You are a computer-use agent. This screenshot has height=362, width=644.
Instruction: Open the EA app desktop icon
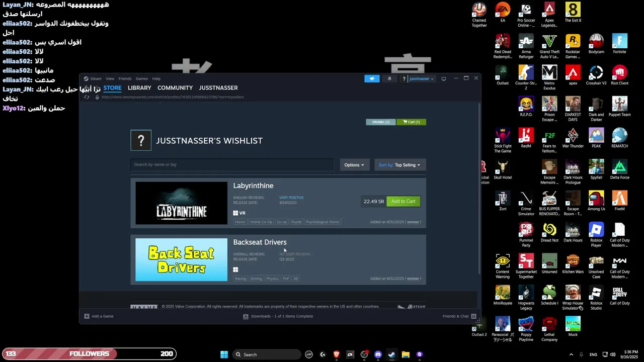[503, 13]
